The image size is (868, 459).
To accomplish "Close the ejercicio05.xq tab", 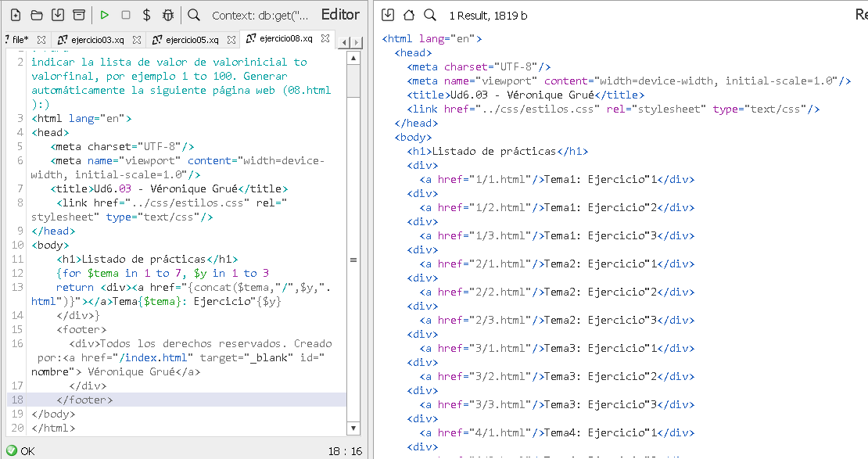I will (x=231, y=39).
